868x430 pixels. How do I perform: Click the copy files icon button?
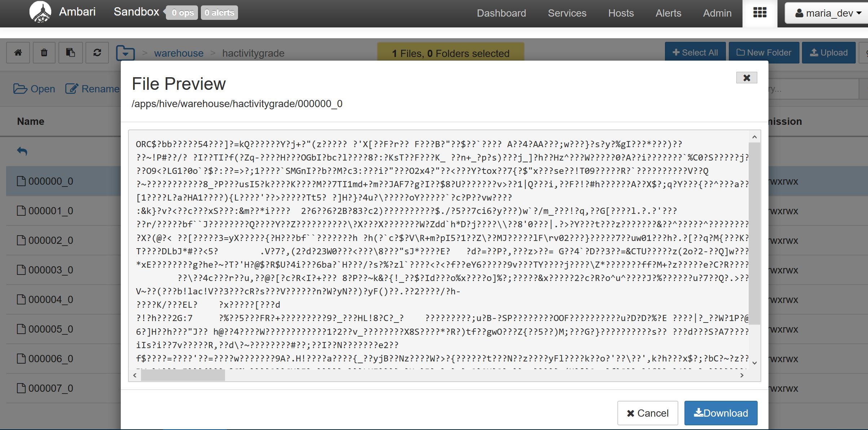[x=70, y=53]
